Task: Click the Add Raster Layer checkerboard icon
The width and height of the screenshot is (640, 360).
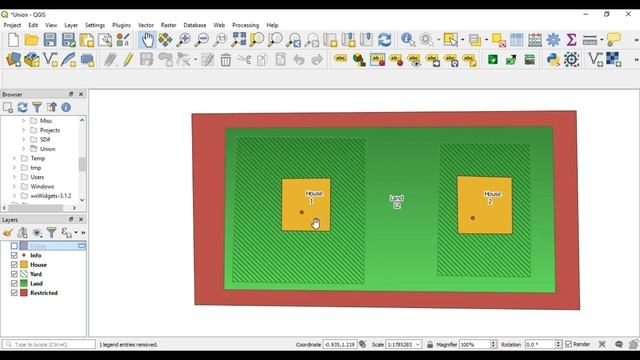Action: [x=613, y=60]
